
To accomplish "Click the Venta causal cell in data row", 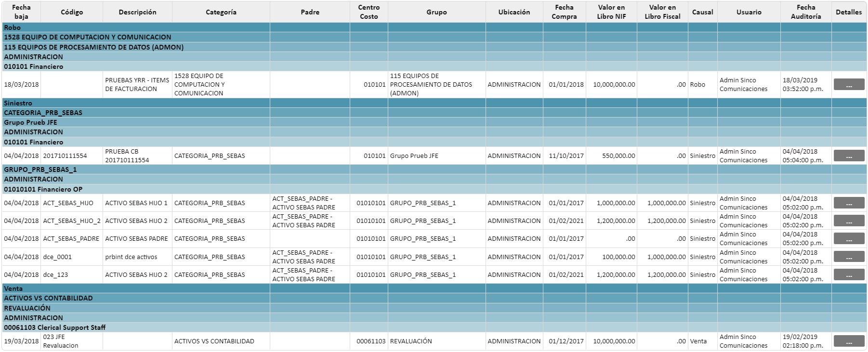I will pos(702,341).
